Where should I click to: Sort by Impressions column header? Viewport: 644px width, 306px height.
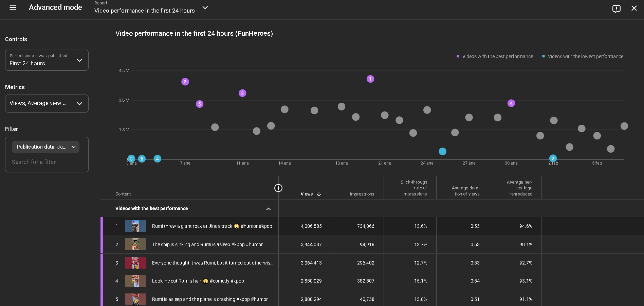(x=362, y=194)
